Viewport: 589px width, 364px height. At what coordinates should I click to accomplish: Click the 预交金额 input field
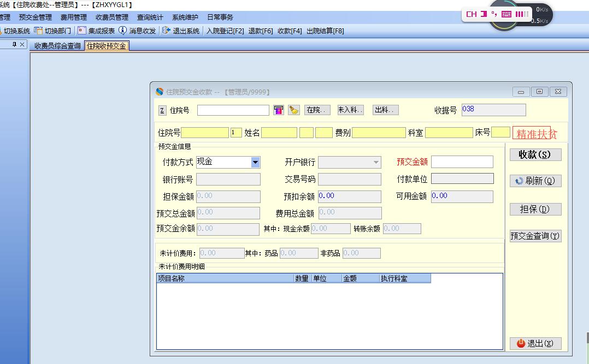462,162
